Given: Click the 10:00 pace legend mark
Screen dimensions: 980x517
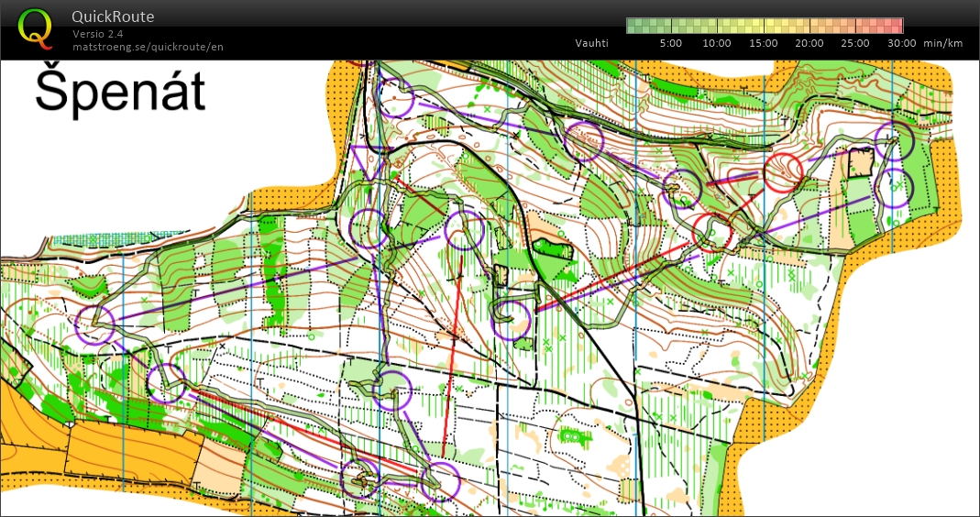Looking at the screenshot, I should point(716,43).
